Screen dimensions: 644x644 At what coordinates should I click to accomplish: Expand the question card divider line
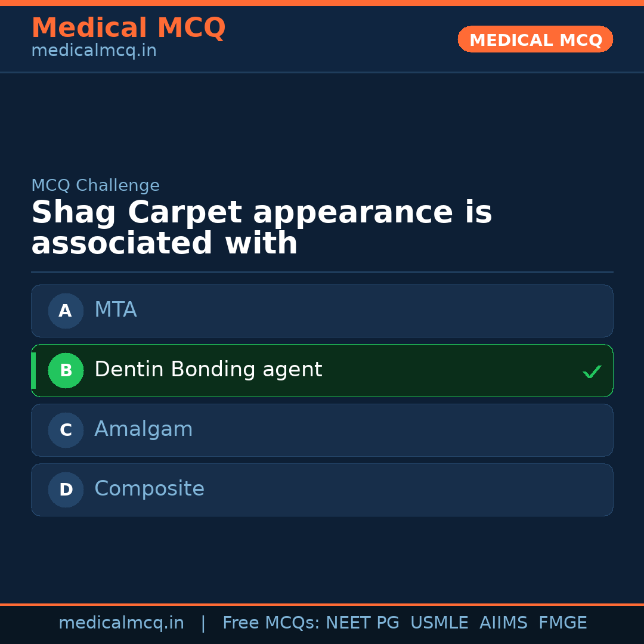click(x=322, y=272)
